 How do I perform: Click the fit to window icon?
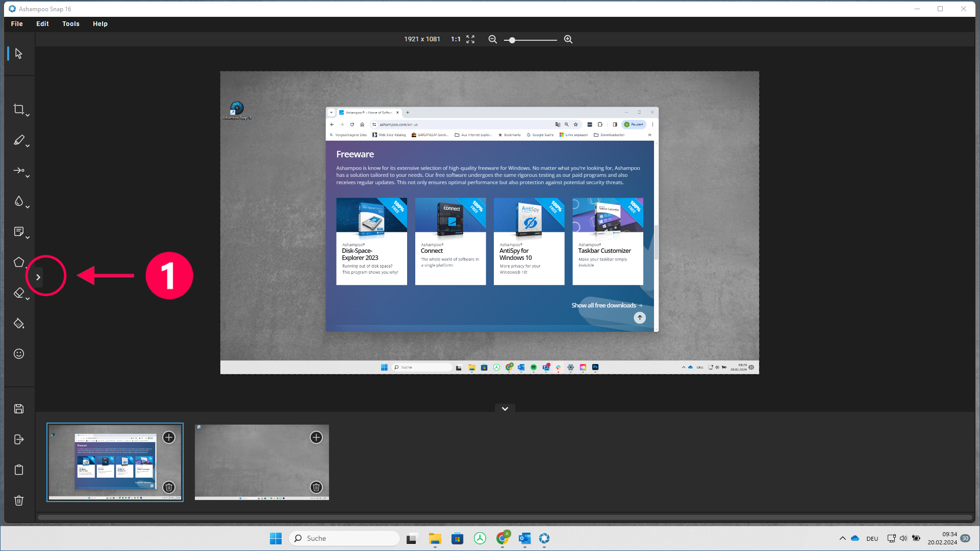[470, 39]
